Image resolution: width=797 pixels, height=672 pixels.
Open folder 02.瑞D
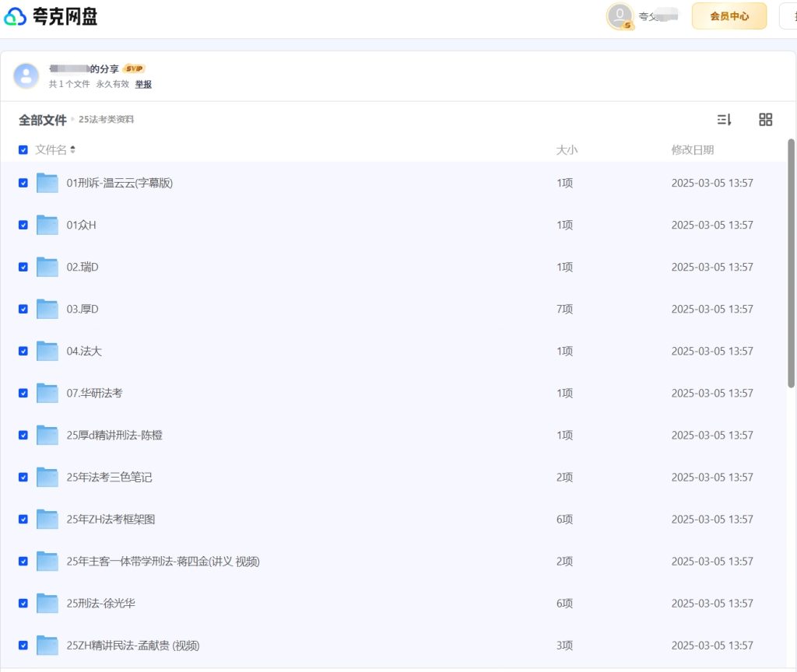[83, 268]
